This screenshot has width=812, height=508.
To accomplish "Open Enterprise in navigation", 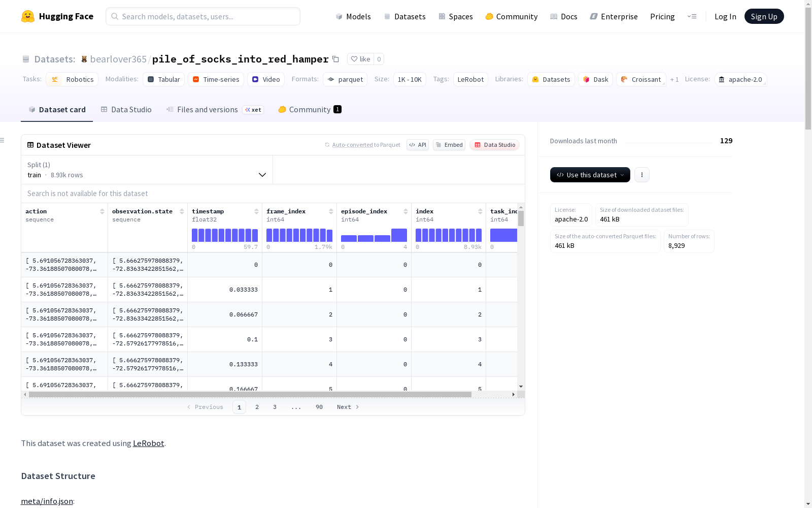I will [x=614, y=16].
